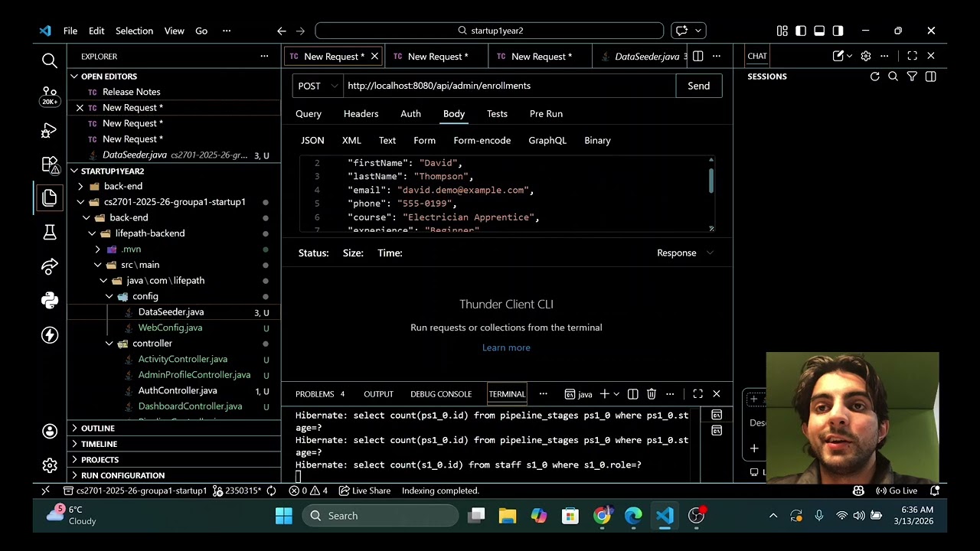This screenshot has width=980, height=551.
Task: Open Manage gear in activity bar
Action: point(50,465)
